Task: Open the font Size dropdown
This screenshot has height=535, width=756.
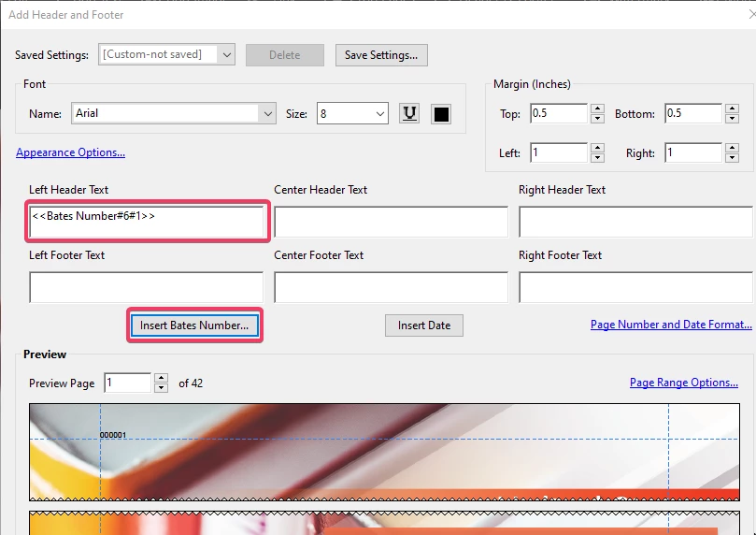Action: click(x=352, y=113)
